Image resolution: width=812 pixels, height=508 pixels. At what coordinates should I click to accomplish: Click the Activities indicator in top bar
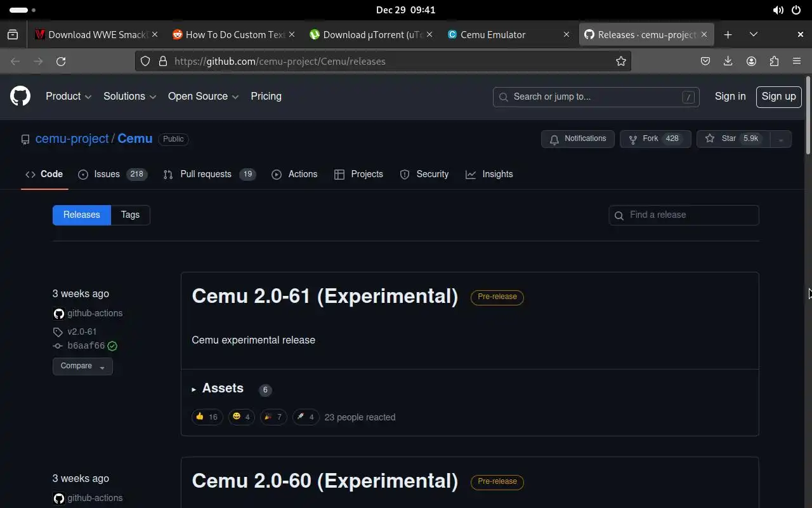point(22,10)
